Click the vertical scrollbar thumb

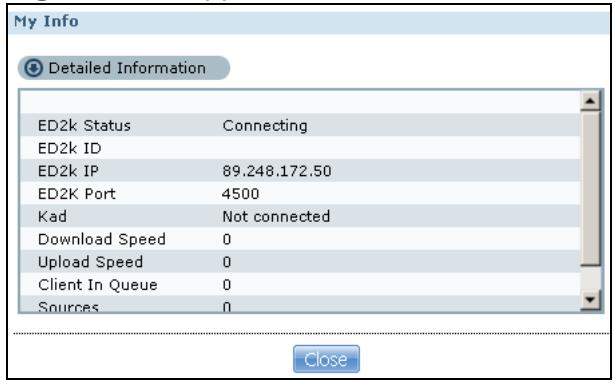(x=590, y=188)
